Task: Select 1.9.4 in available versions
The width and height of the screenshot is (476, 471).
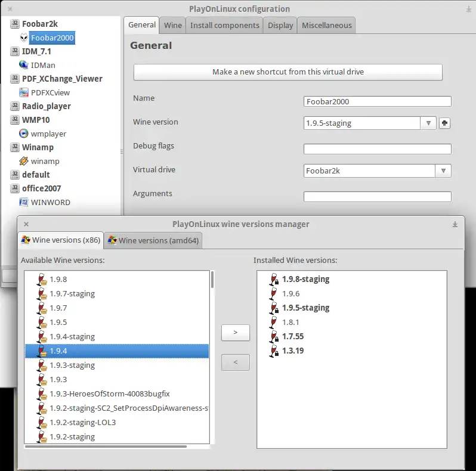Action: [117, 351]
